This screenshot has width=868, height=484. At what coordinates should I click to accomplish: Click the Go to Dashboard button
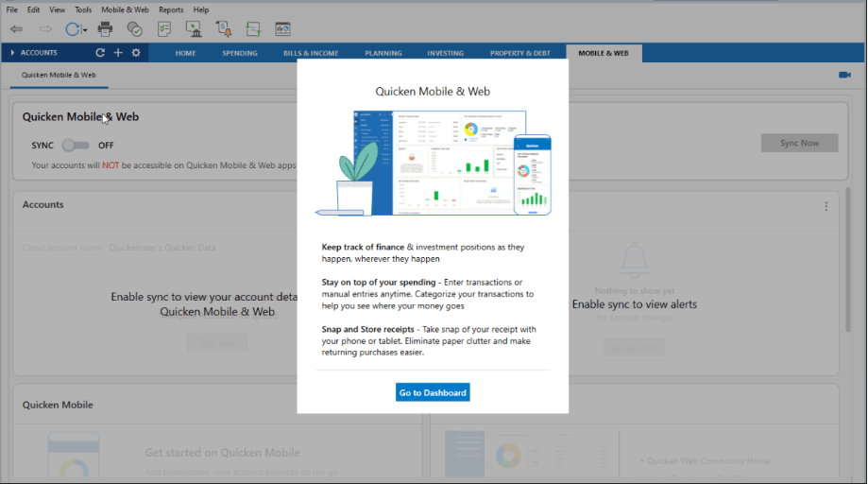click(433, 392)
